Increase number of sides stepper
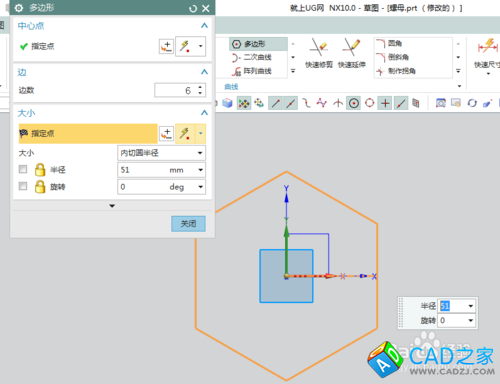 pos(200,88)
